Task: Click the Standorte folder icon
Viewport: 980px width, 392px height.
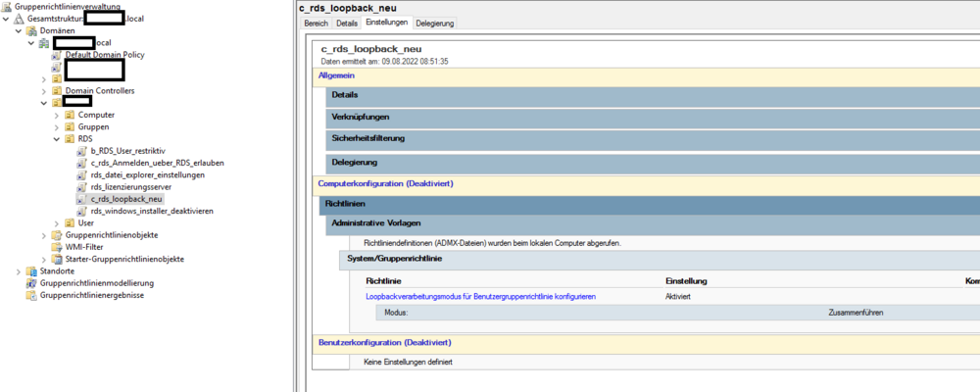Action: click(x=31, y=271)
